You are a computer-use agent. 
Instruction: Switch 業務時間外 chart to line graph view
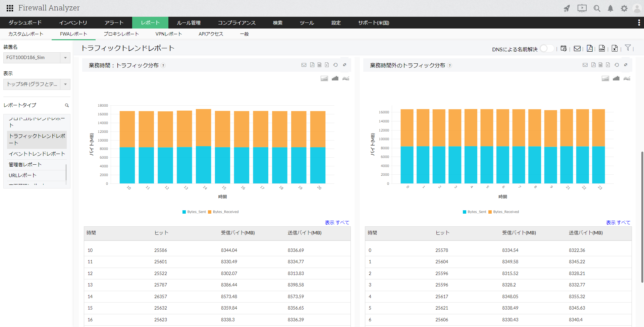[x=627, y=78]
